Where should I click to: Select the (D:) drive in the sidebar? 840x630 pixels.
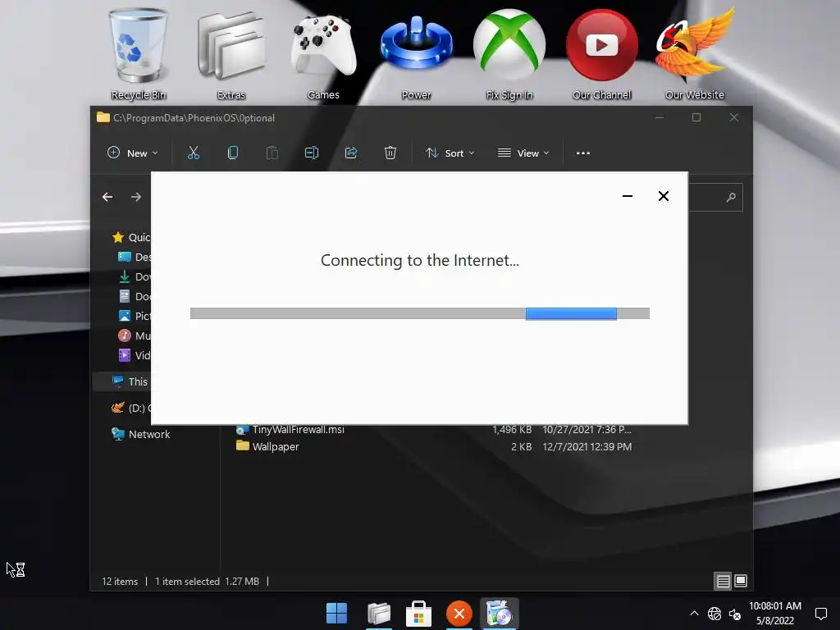(130, 408)
